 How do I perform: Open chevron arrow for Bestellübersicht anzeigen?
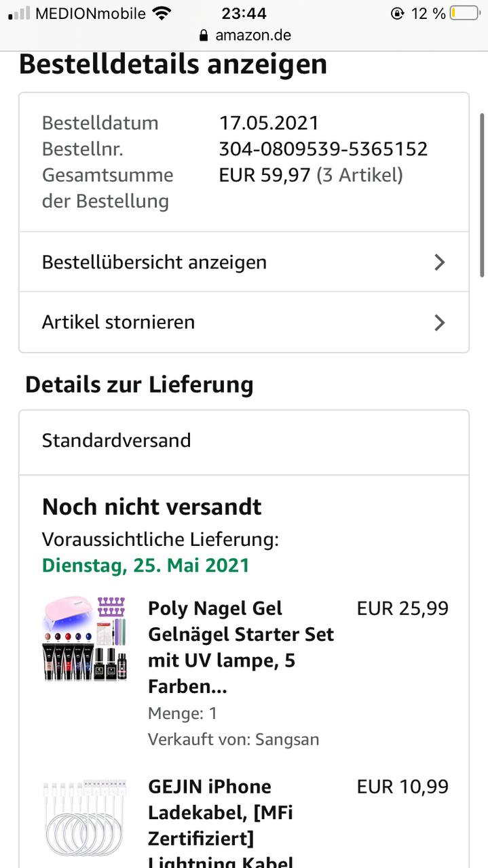click(440, 262)
